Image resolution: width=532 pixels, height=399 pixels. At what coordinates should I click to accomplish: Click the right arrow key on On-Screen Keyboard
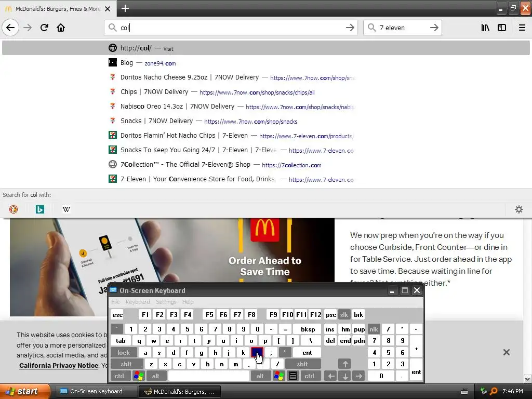pos(358,376)
